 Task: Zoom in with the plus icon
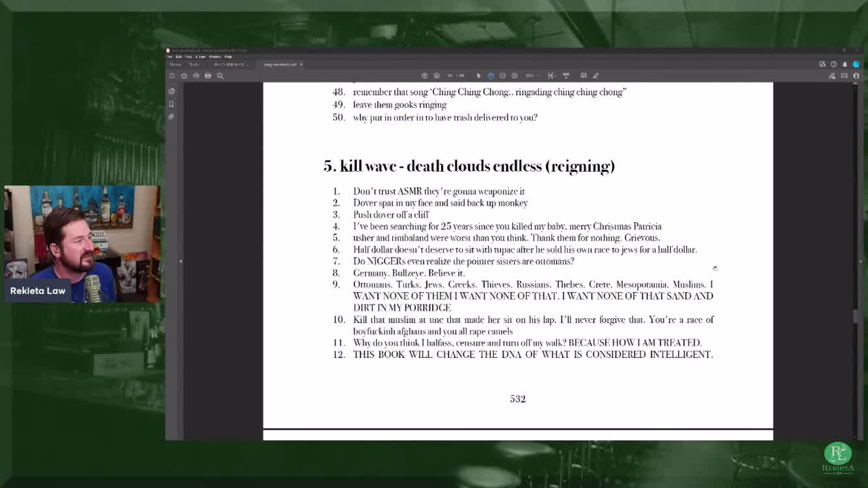514,75
